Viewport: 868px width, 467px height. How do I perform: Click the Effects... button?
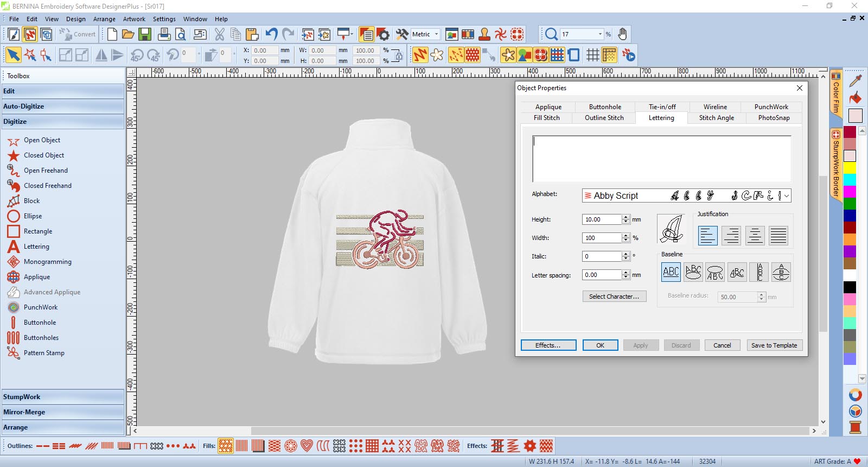point(548,345)
